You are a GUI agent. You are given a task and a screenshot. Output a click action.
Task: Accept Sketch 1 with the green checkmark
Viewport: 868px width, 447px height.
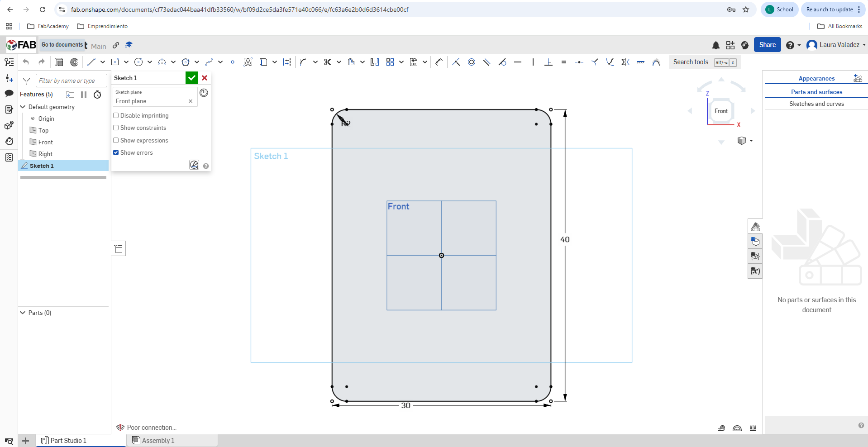point(192,78)
